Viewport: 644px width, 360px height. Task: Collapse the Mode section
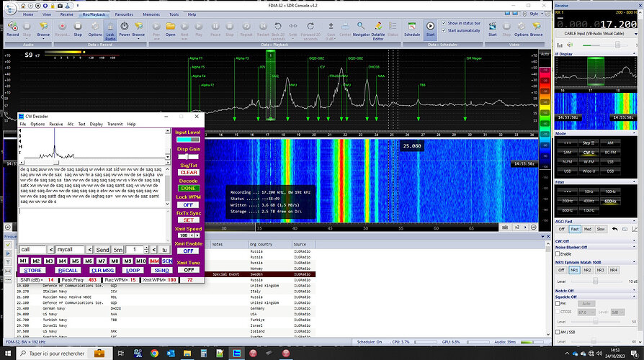tap(634, 133)
